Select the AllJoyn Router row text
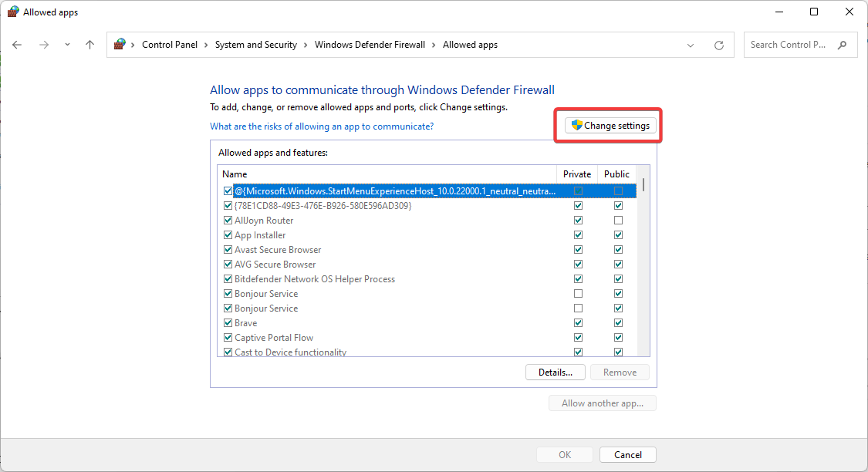Viewport: 868px width, 472px height. 264,221
